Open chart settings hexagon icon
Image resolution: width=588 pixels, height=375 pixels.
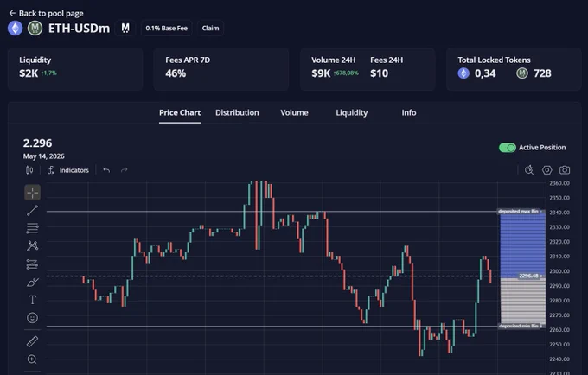547,170
